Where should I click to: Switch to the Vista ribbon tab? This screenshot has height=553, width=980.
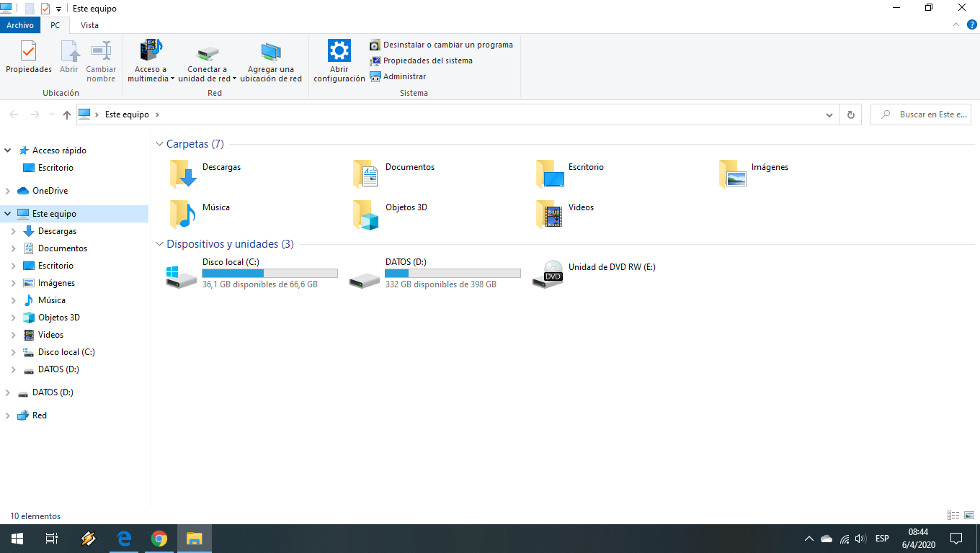click(x=90, y=25)
